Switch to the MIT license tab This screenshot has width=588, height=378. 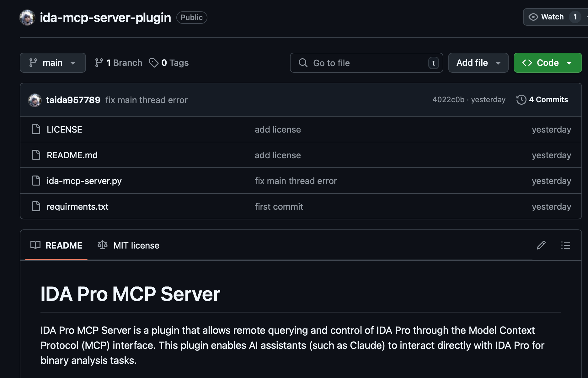click(129, 245)
